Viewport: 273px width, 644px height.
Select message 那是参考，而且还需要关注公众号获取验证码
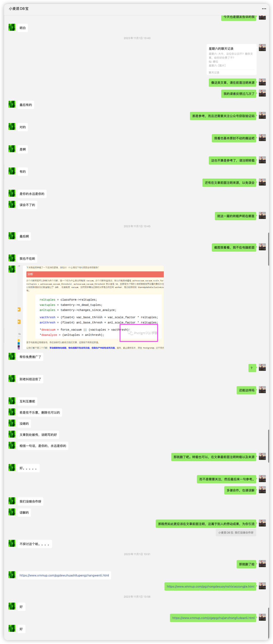223,116
